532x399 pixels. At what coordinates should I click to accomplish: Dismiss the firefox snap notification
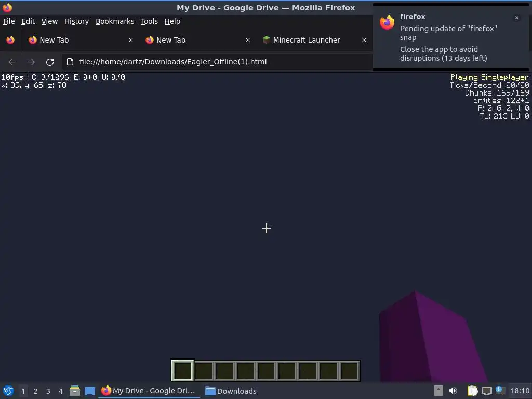(x=517, y=18)
